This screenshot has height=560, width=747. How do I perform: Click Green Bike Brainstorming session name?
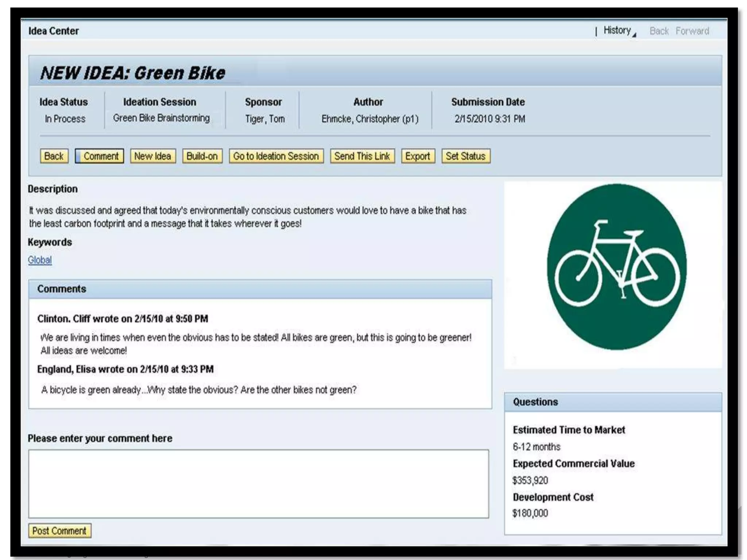pos(161,118)
